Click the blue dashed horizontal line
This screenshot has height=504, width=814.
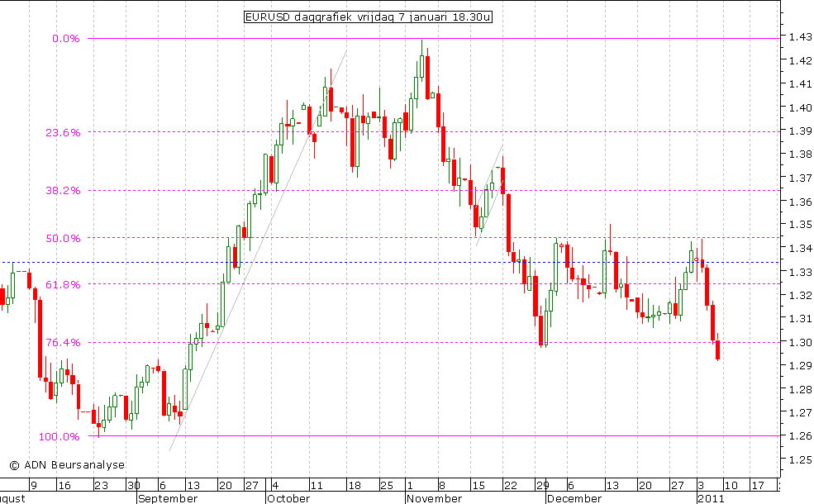[389, 263]
